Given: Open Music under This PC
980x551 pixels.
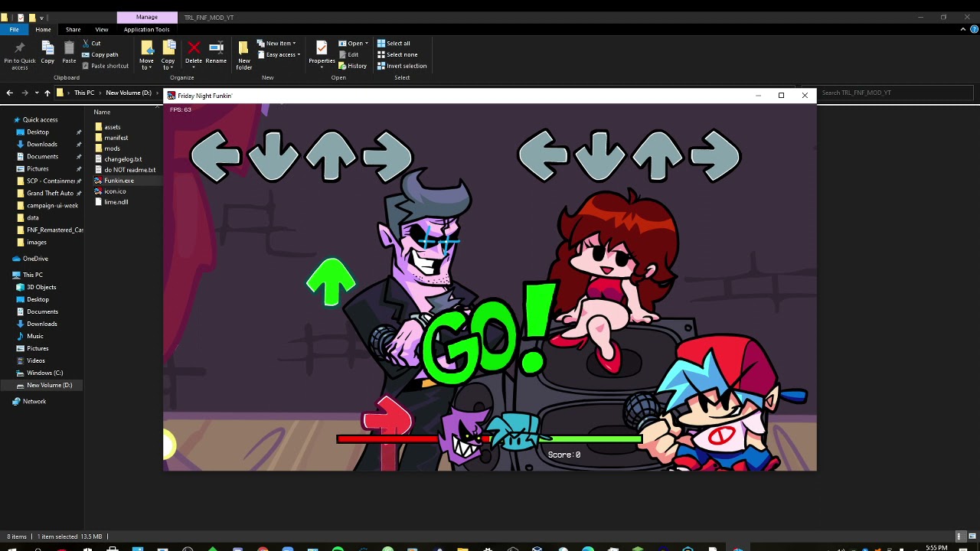Looking at the screenshot, I should tap(35, 336).
